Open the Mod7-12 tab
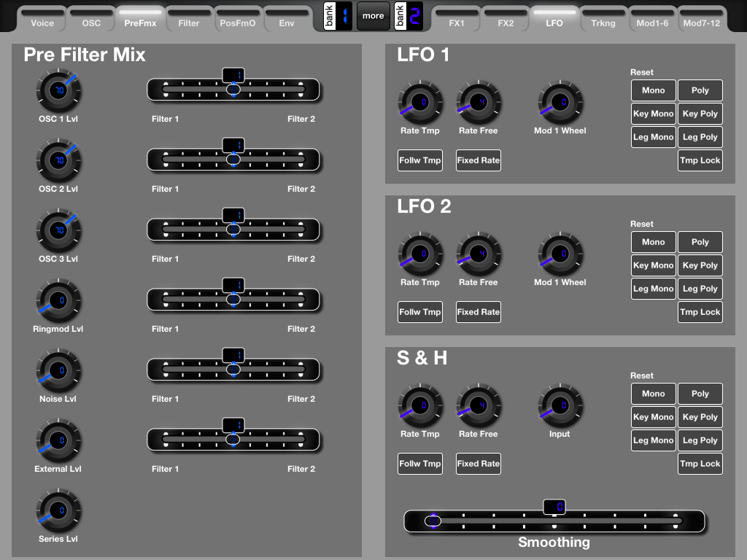Viewport: 747px width, 560px height. tap(702, 20)
